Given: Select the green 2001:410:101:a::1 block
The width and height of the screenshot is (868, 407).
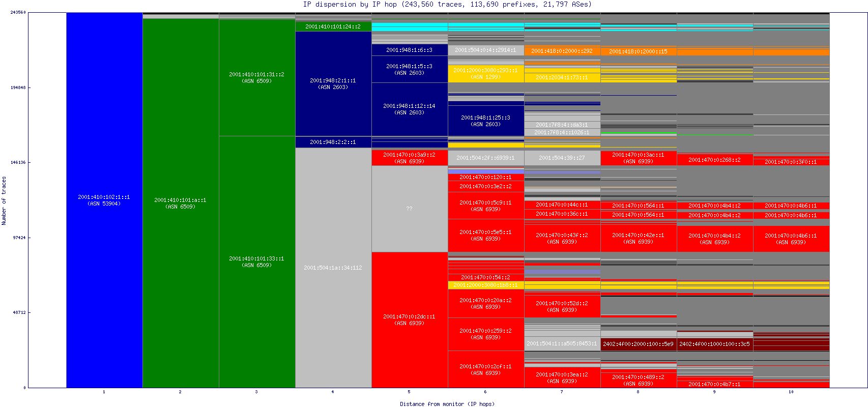Looking at the screenshot, I should 181,203.
